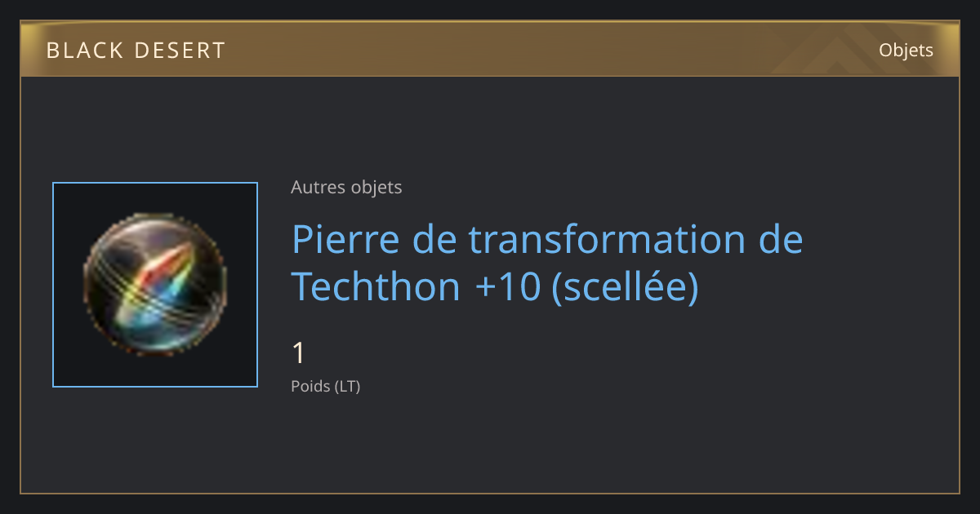Click the word Techthon in the title
Image resolution: width=980 pixels, height=514 pixels.
pos(376,286)
